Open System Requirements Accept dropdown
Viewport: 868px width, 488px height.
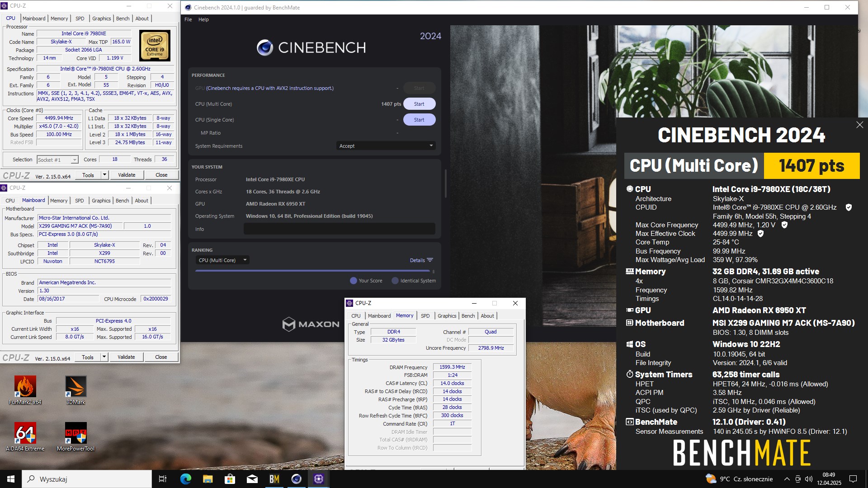point(386,146)
